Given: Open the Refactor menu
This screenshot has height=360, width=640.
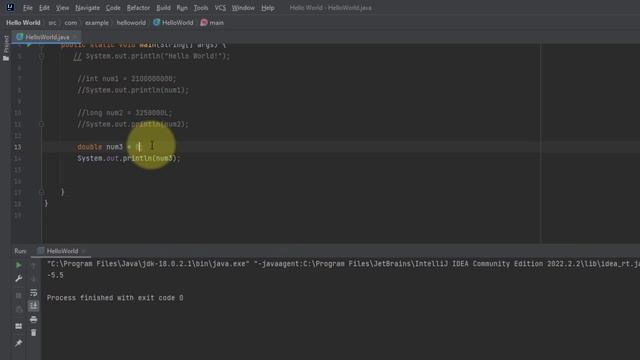Looking at the screenshot, I should click(x=138, y=8).
